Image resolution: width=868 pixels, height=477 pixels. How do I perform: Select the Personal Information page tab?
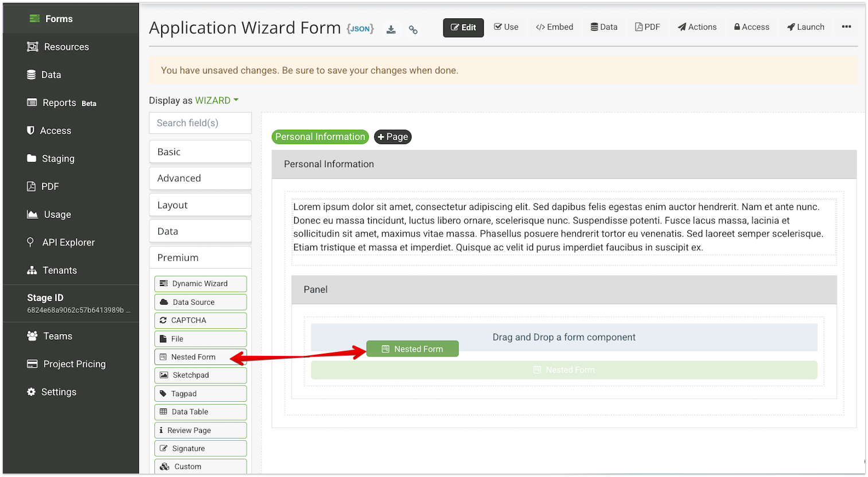320,137
